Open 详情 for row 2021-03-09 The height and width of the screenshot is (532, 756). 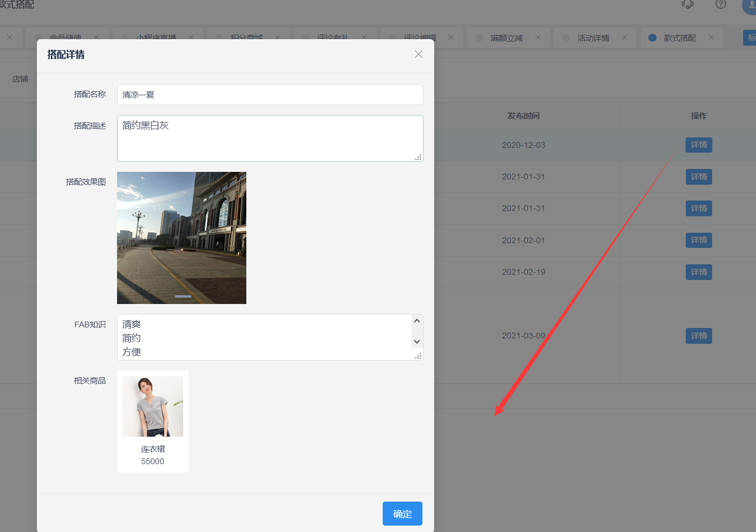pyautogui.click(x=699, y=336)
